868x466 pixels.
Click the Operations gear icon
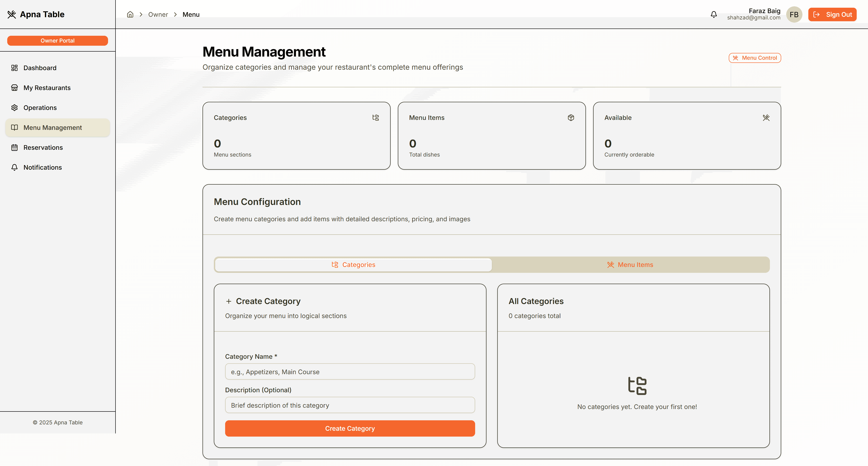[x=14, y=107]
